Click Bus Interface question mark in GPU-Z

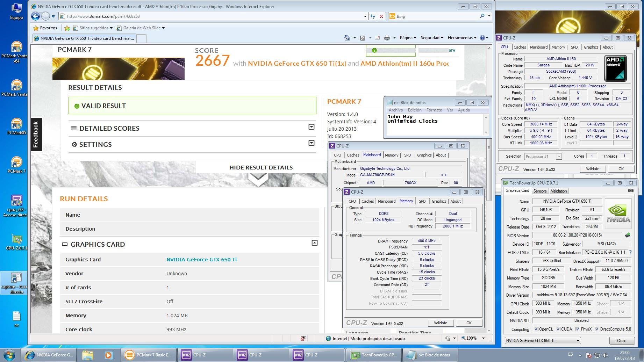630,252
